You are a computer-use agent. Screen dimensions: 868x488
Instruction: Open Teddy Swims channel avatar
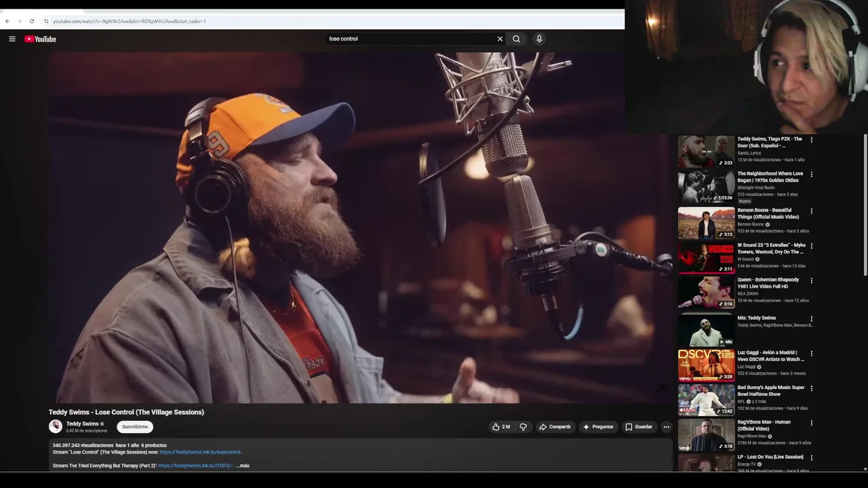56,426
